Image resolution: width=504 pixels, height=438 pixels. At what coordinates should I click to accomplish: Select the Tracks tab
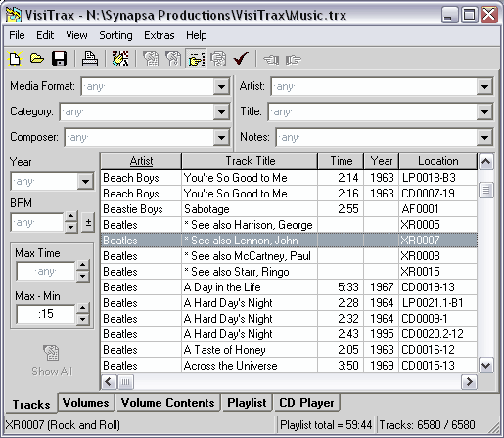[x=31, y=404]
